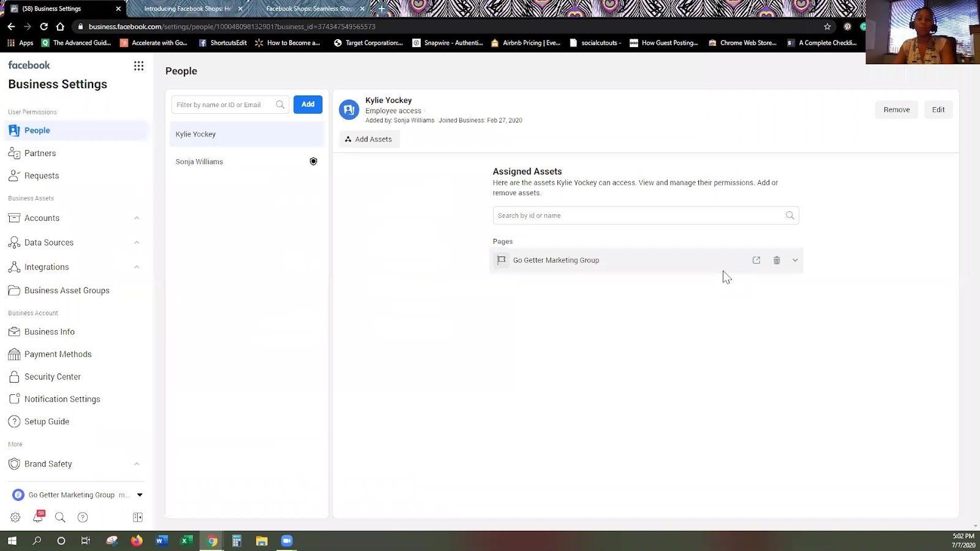Image resolution: width=980 pixels, height=551 pixels.
Task: Click the browser home button
Action: pyautogui.click(x=60, y=26)
